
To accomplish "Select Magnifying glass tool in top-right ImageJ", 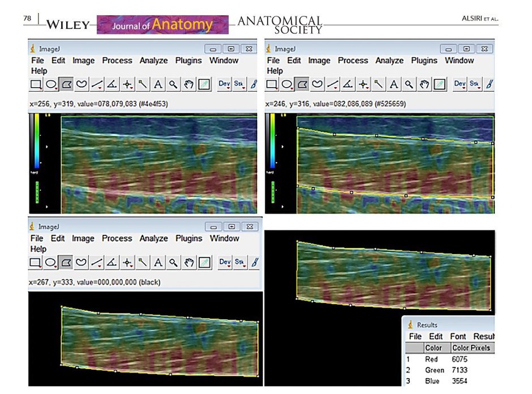I will (409, 84).
